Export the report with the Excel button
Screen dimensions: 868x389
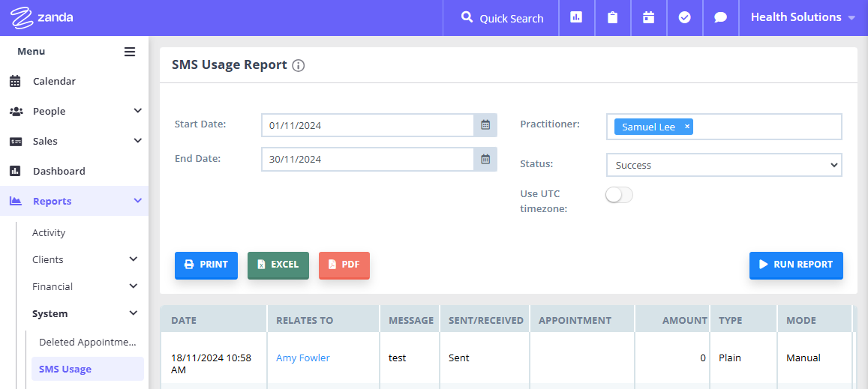tap(278, 265)
